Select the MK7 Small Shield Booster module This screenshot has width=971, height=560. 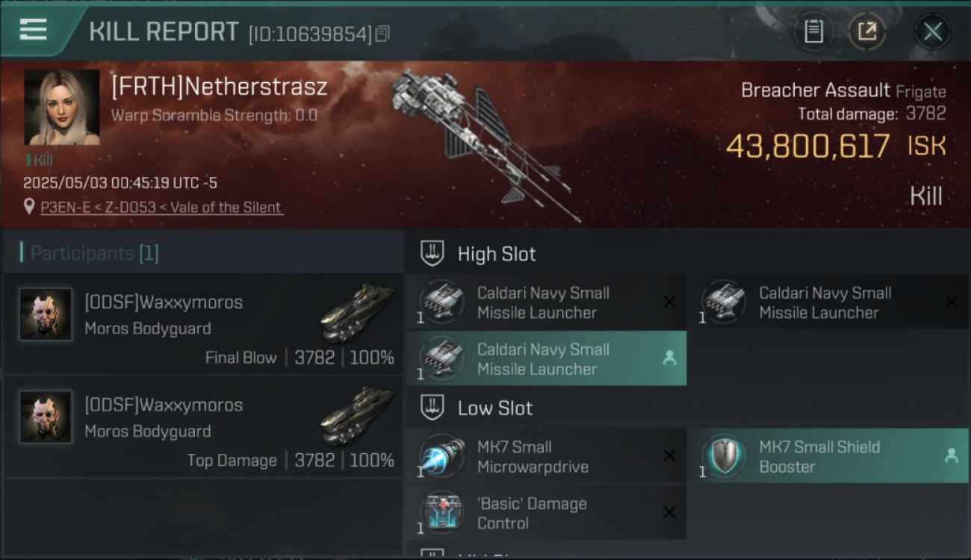[x=828, y=456]
